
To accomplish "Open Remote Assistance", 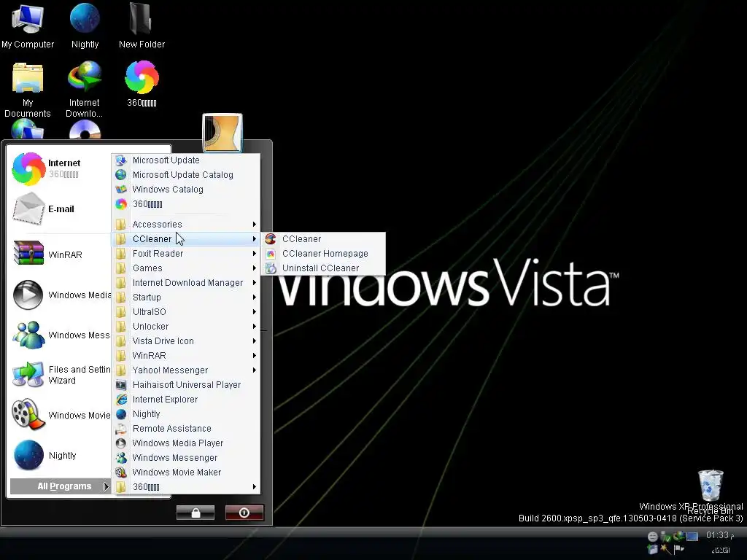I will tap(187, 429).
